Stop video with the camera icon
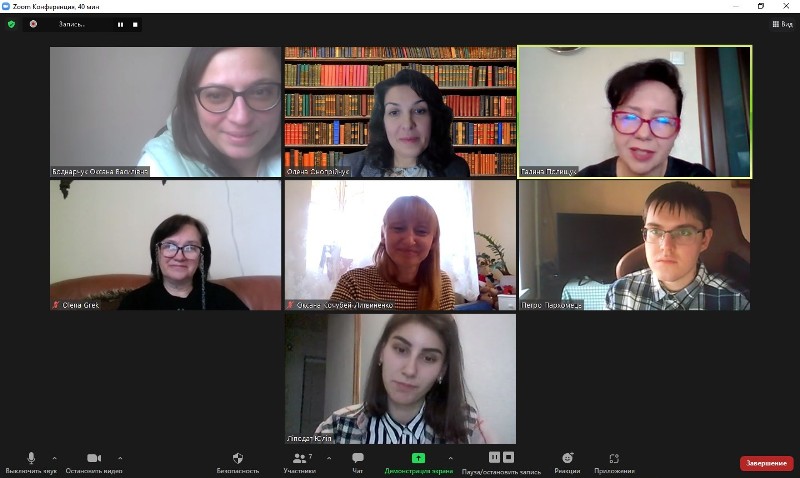The width and height of the screenshot is (800, 478). point(94,458)
